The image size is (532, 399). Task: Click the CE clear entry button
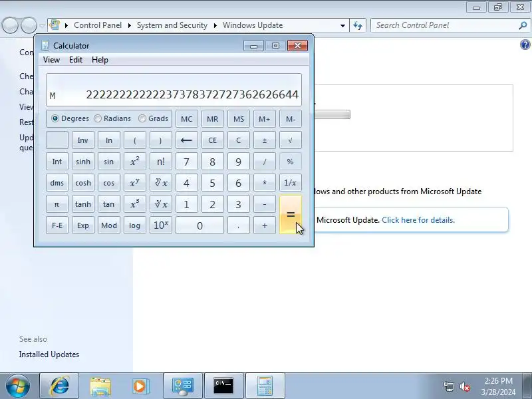pyautogui.click(x=212, y=140)
